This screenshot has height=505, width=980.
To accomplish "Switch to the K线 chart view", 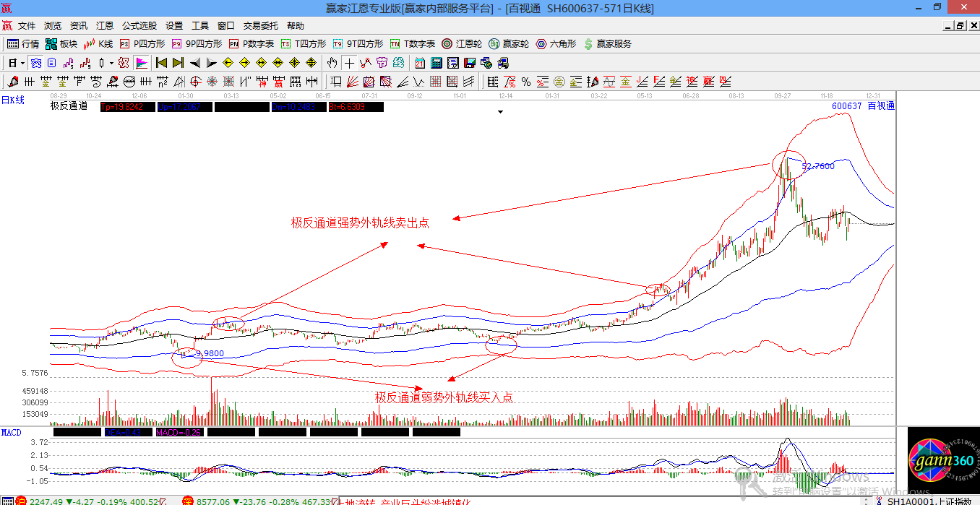I will [98, 44].
